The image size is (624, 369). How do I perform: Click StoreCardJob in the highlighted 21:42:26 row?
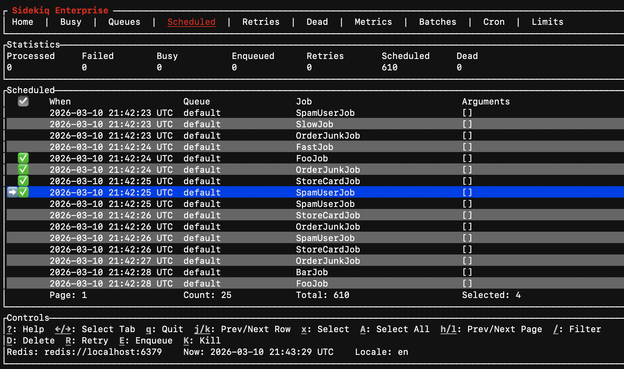click(x=328, y=215)
